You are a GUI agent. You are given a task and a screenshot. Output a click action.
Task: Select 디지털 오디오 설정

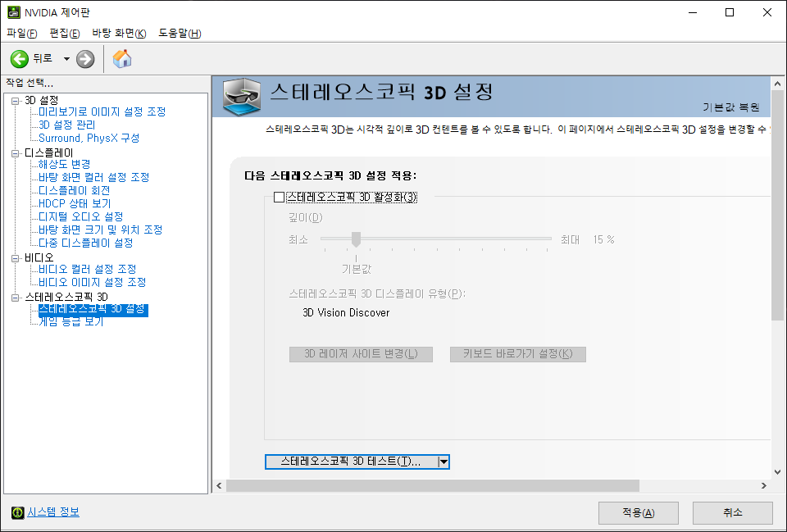[81, 216]
